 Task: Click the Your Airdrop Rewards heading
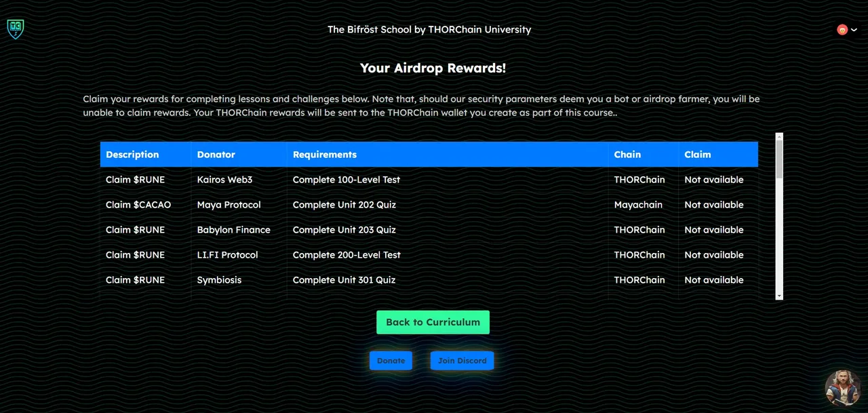coord(433,68)
